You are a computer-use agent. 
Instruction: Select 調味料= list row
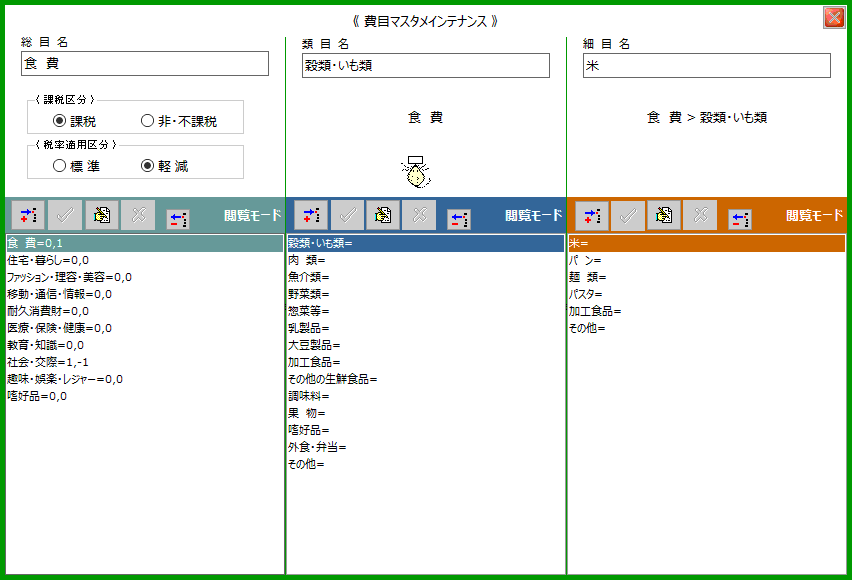tap(426, 396)
